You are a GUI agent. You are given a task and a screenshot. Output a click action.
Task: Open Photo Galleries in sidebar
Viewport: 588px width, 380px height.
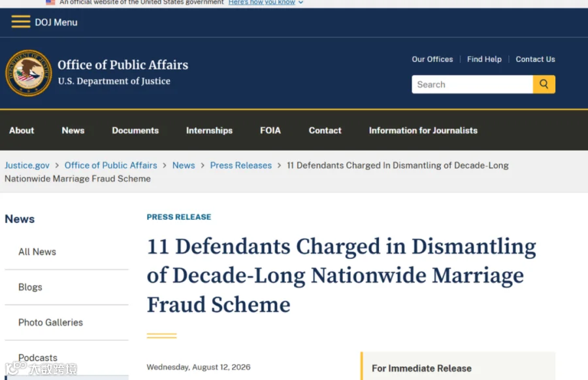(50, 322)
